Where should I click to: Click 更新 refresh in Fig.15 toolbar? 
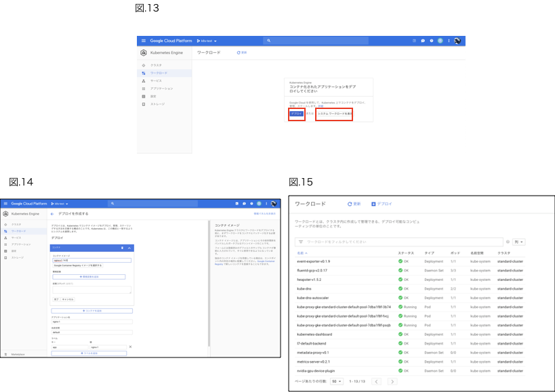click(x=354, y=204)
